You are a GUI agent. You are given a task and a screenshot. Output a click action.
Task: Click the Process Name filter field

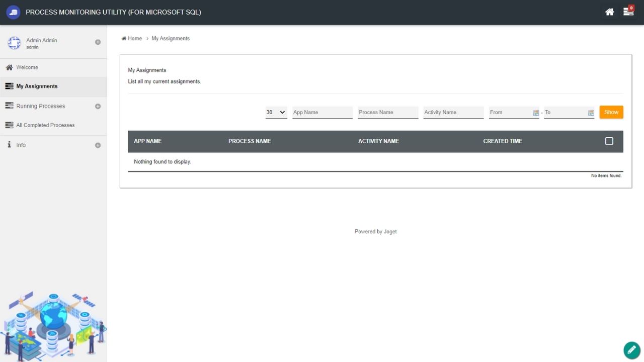(x=387, y=113)
